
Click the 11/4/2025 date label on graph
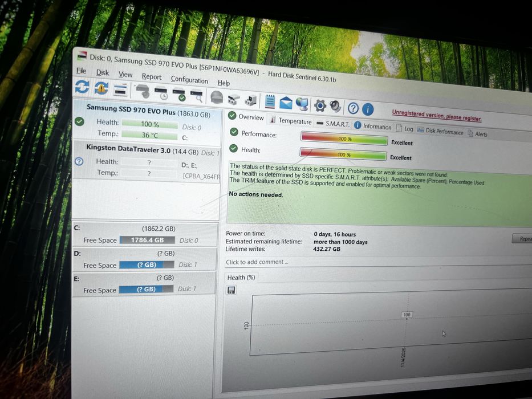[403, 357]
